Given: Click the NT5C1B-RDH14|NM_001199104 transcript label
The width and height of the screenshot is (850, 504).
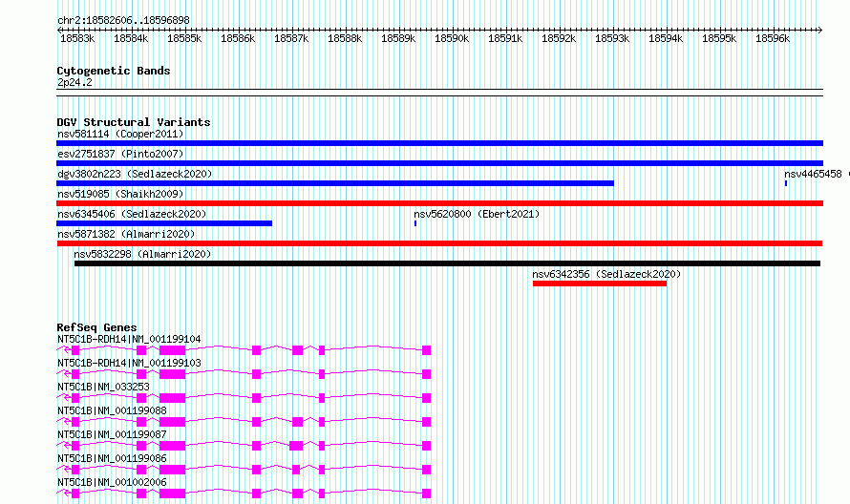Looking at the screenshot, I should pos(129,339).
